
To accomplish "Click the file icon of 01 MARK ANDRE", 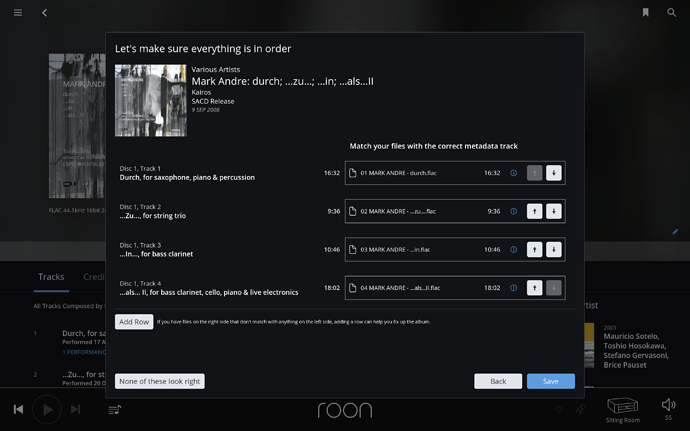I will pyautogui.click(x=352, y=173).
